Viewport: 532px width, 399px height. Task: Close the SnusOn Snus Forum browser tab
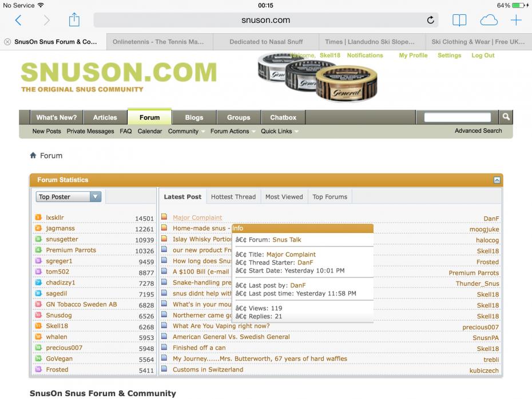(7, 42)
